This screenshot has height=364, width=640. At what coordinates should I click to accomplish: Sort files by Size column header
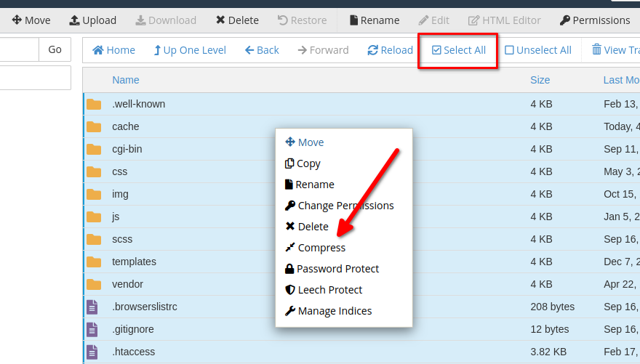click(x=540, y=80)
